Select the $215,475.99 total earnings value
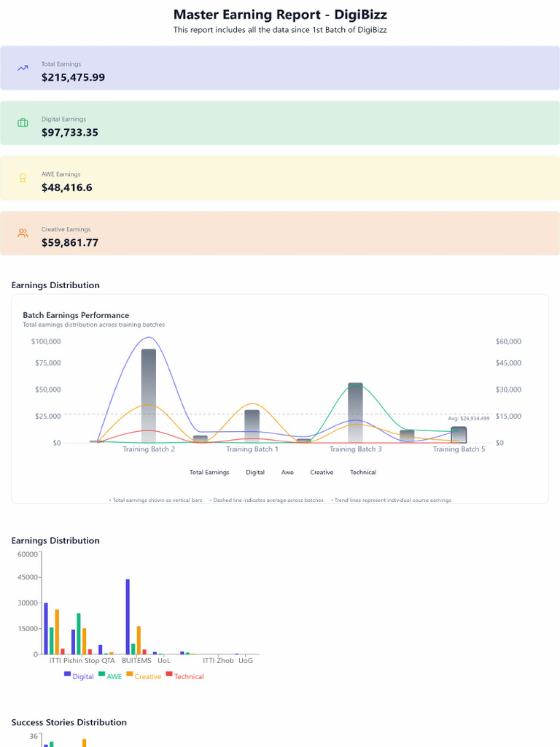The height and width of the screenshot is (747, 560). [x=73, y=77]
